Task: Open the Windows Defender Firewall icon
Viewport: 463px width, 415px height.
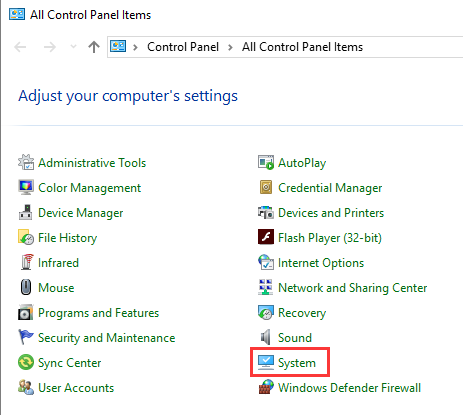Action: 266,387
